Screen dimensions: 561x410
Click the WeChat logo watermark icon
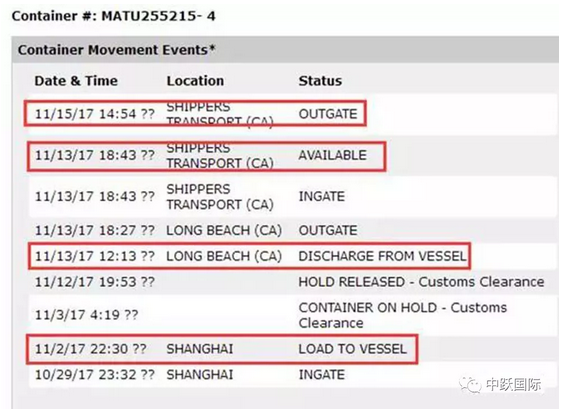470,385
